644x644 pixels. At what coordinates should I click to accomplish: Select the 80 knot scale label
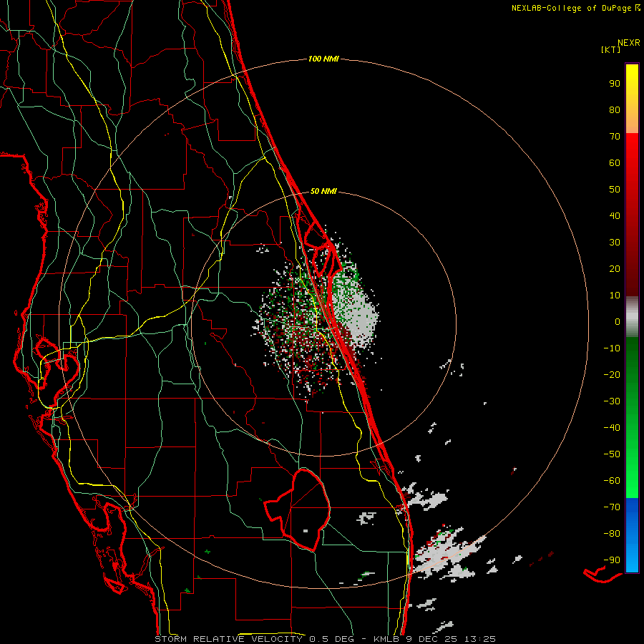615,109
